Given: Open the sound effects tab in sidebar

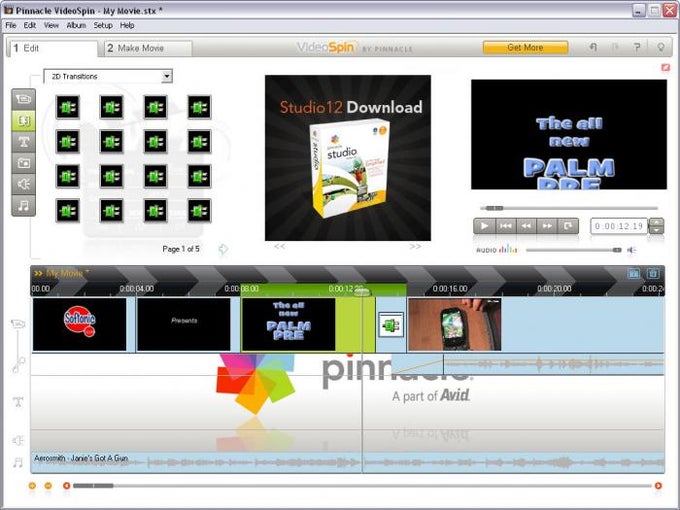Looking at the screenshot, I should (x=23, y=184).
